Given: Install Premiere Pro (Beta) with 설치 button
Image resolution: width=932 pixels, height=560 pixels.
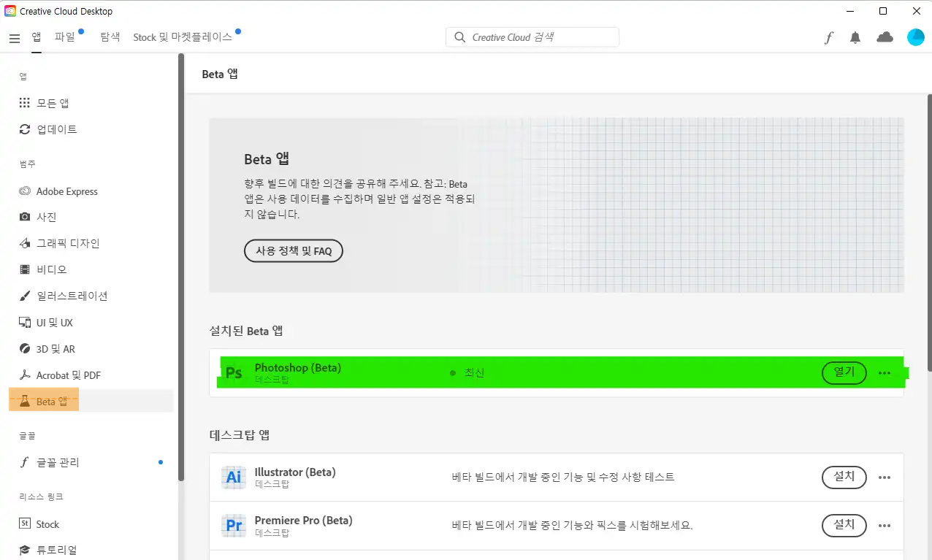Looking at the screenshot, I should (x=844, y=525).
